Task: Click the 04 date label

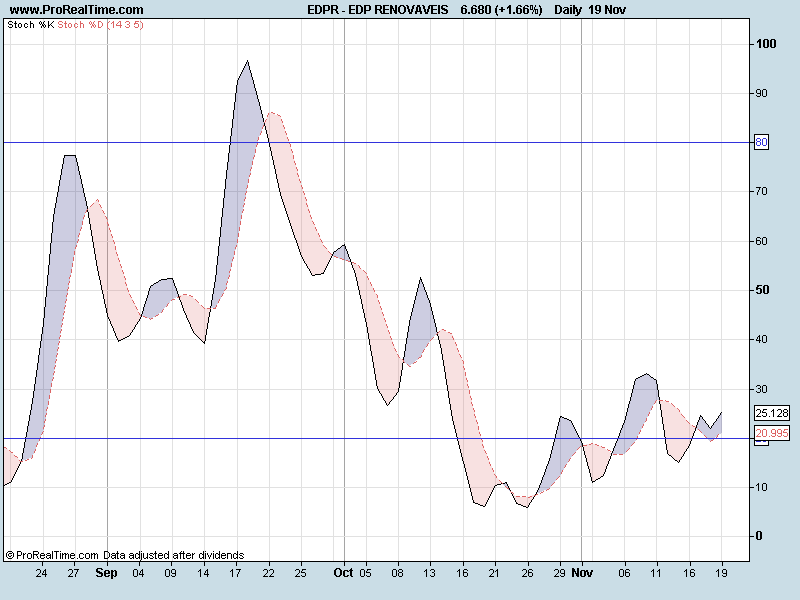Action: click(x=138, y=573)
